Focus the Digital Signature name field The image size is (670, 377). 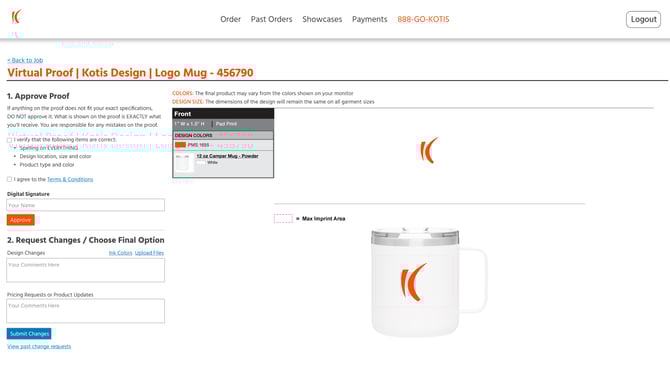pos(85,205)
